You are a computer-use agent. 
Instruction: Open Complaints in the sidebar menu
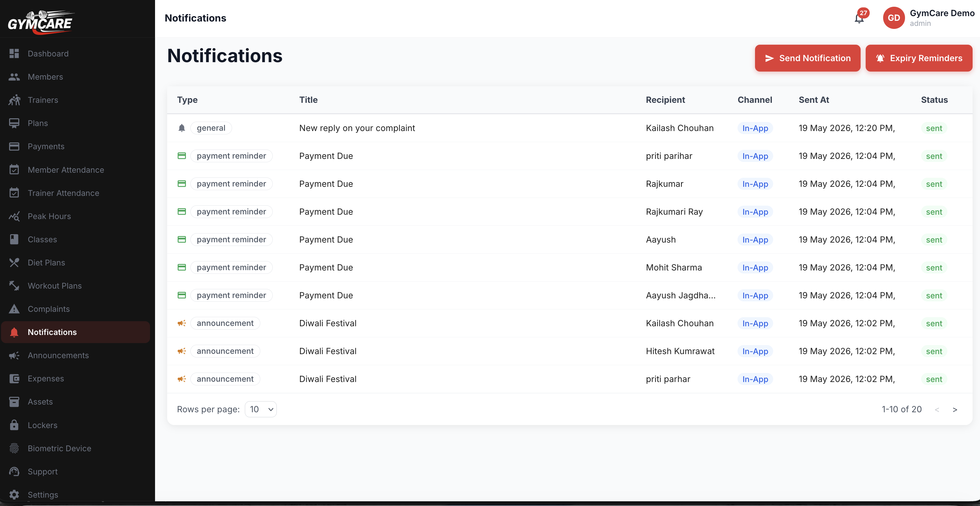(x=76, y=309)
